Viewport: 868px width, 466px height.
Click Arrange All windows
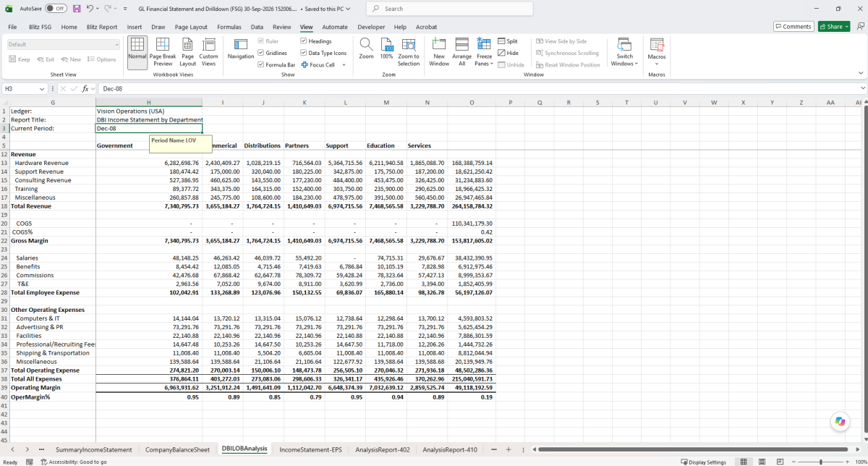461,53
